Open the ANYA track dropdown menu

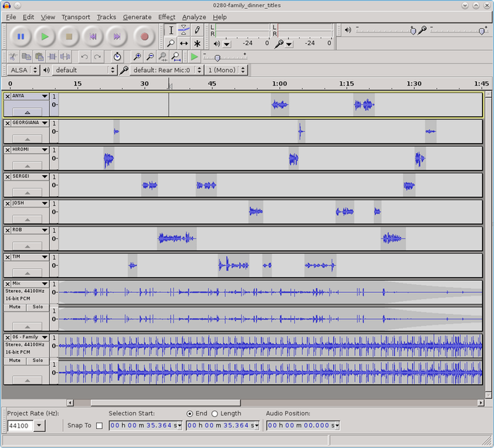pyautogui.click(x=44, y=96)
